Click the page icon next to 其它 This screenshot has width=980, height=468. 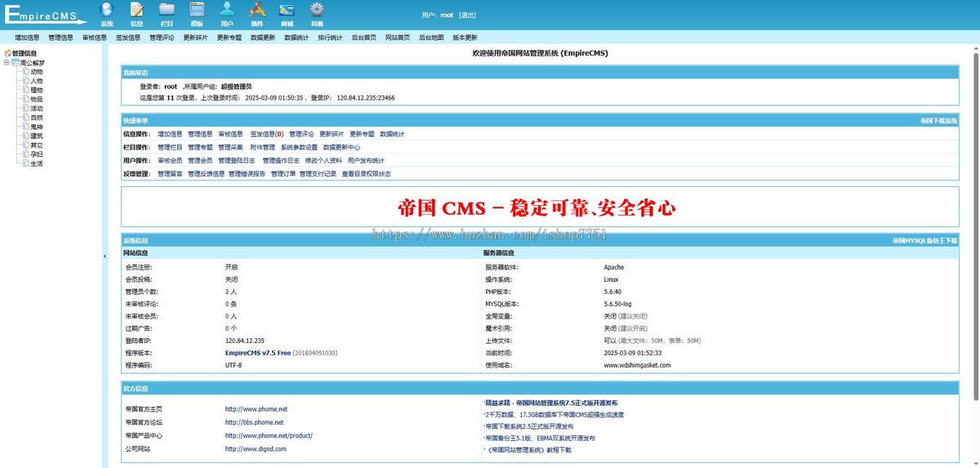26,145
